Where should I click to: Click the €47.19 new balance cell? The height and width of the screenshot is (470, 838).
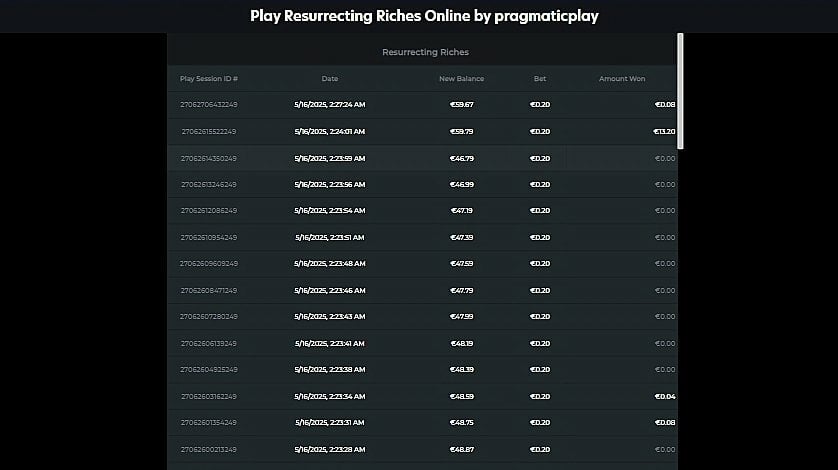point(461,211)
